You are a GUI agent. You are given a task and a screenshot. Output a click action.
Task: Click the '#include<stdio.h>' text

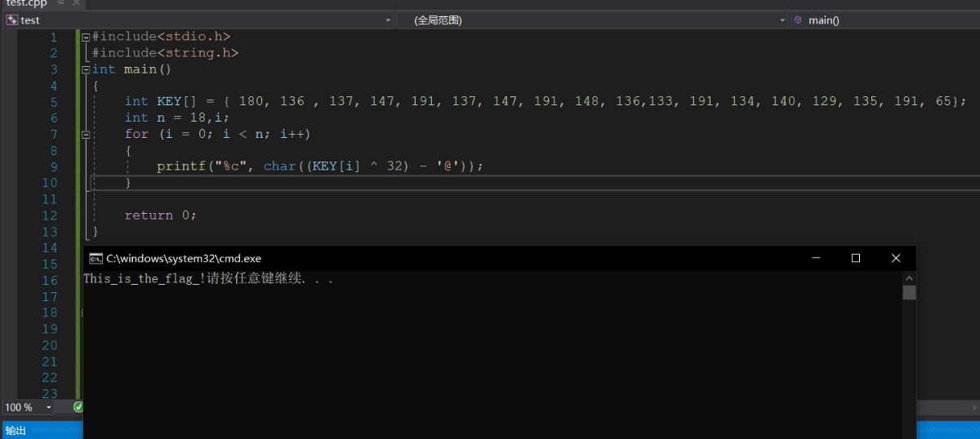(x=161, y=37)
